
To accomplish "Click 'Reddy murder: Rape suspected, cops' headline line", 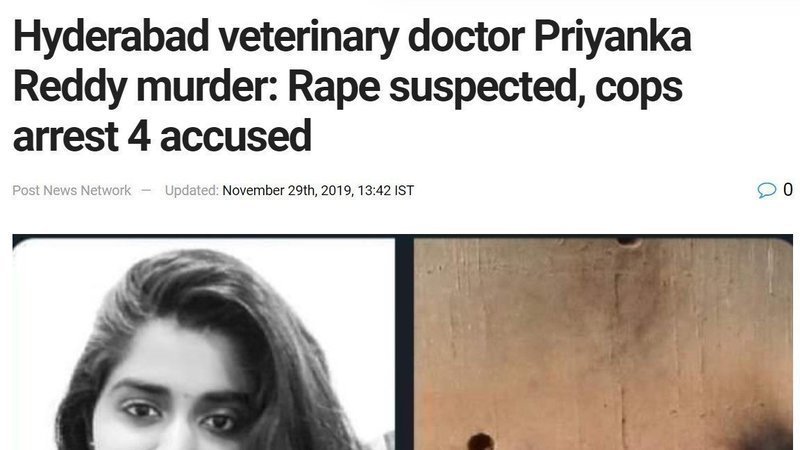I will (x=347, y=87).
